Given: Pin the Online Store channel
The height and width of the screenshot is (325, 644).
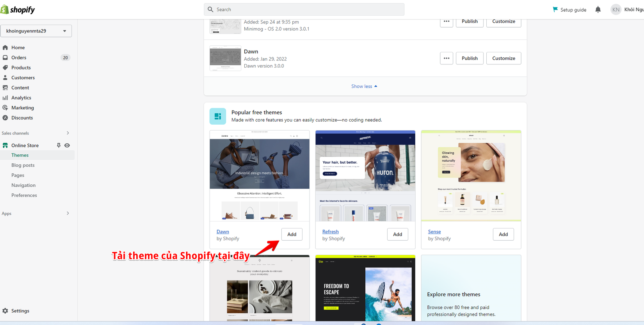Looking at the screenshot, I should point(59,145).
